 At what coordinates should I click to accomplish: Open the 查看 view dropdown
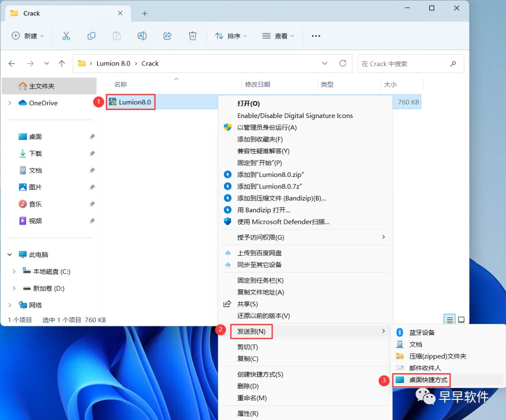tap(278, 36)
